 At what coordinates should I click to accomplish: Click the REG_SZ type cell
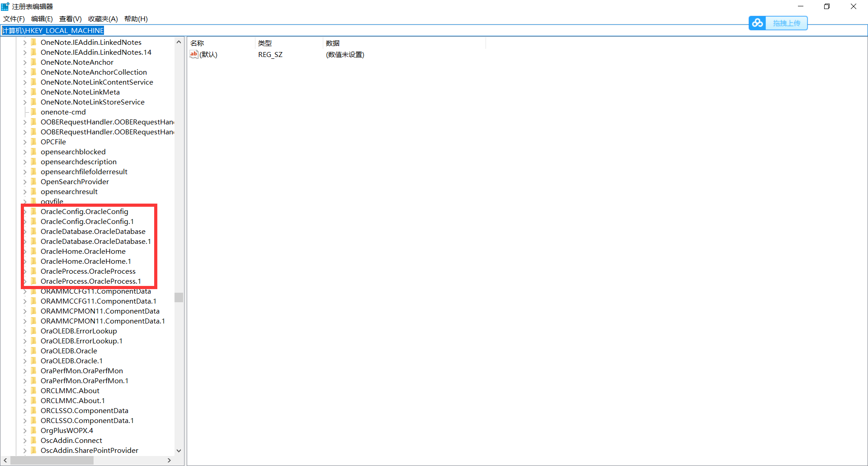pyautogui.click(x=270, y=54)
